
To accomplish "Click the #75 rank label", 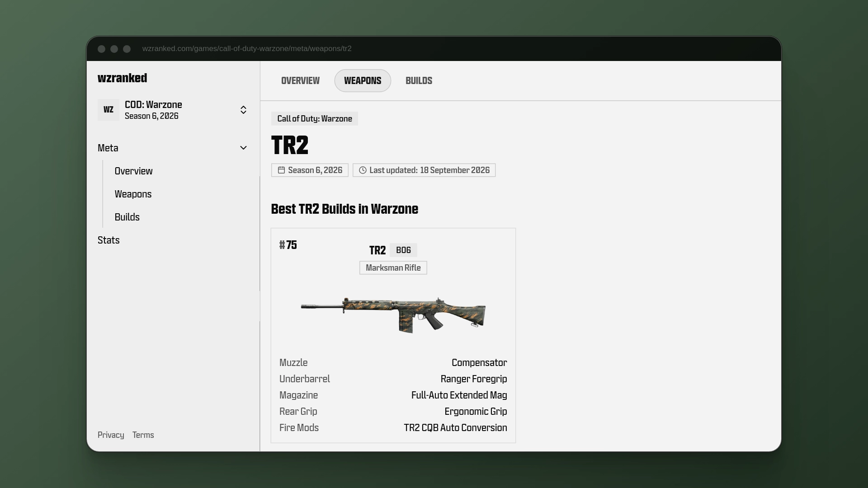I will 288,245.
